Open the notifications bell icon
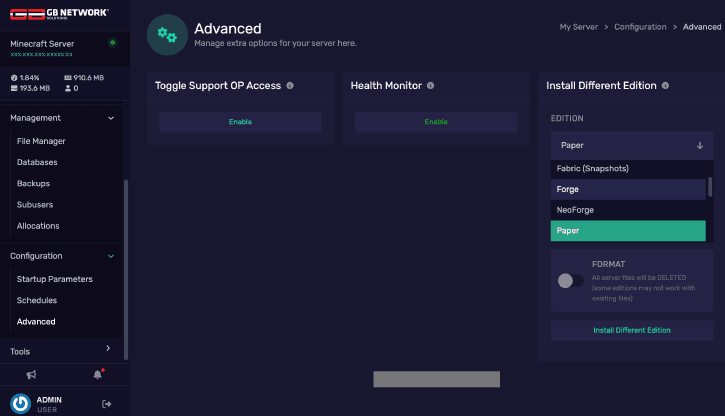Image resolution: width=725 pixels, height=416 pixels. pos(98,374)
